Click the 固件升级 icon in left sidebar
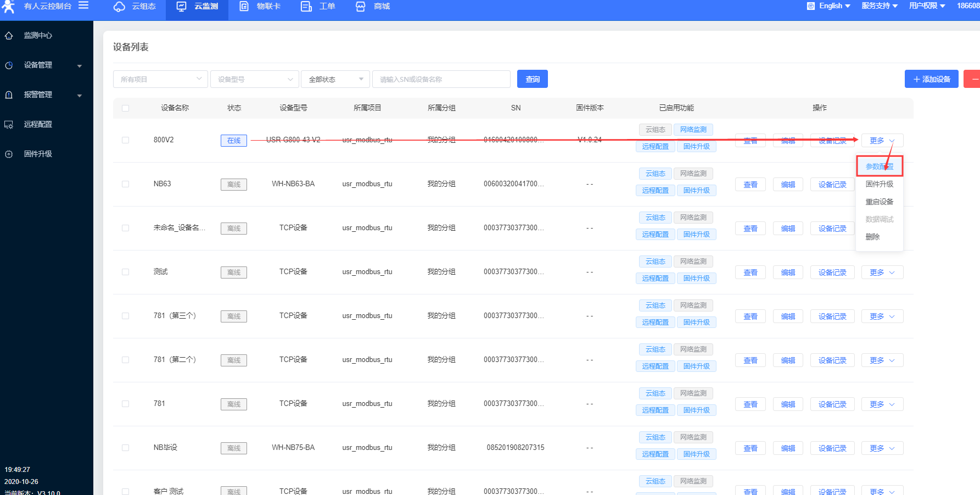Viewport: 980px width, 495px height. pos(9,154)
